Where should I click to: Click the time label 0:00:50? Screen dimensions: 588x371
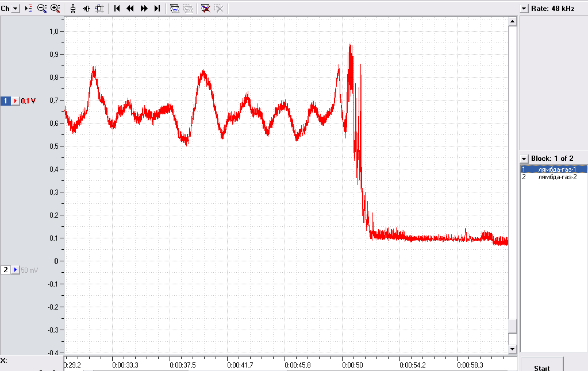pyautogui.click(x=352, y=365)
